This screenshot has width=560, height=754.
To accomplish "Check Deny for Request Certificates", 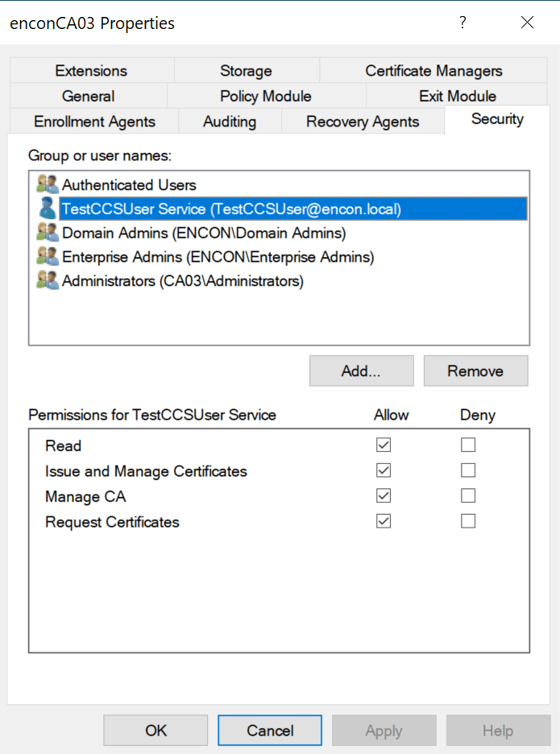I will (x=468, y=521).
